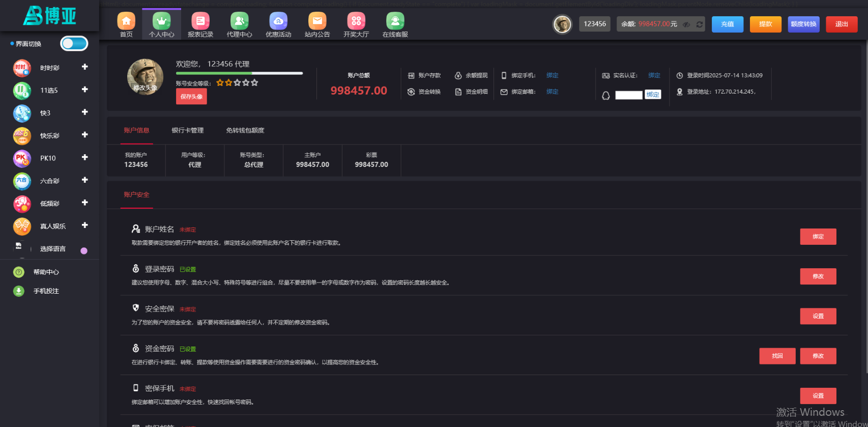Screen dimensions: 868x427
Task: Expand the 快乐彩 category with its plus
Action: pyautogui.click(x=85, y=135)
